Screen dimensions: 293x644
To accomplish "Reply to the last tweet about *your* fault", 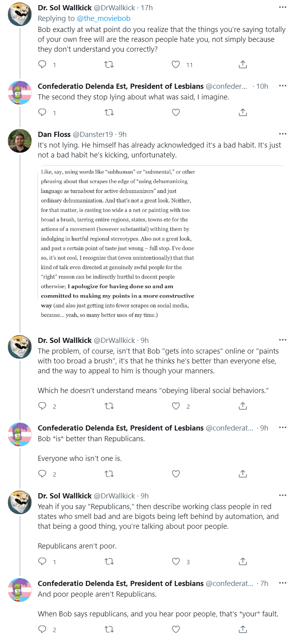I will point(42,629).
